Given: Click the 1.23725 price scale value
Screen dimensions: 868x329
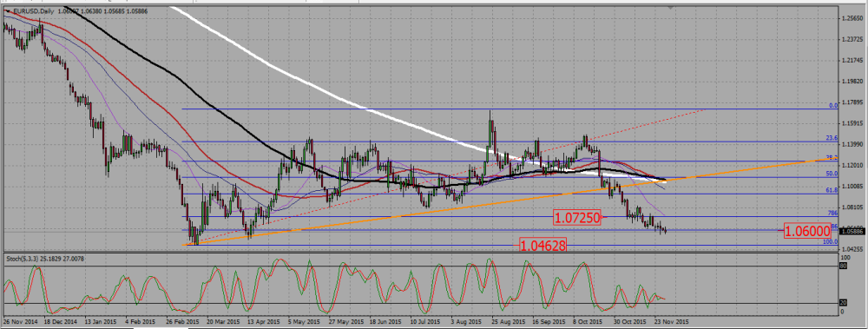Looking at the screenshot, I should (x=852, y=39).
